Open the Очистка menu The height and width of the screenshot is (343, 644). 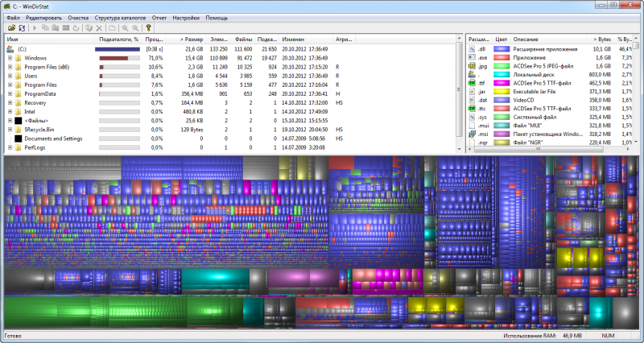click(x=78, y=18)
